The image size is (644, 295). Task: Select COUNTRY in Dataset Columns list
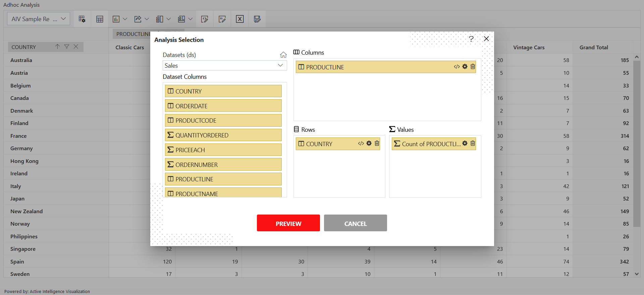click(x=223, y=91)
